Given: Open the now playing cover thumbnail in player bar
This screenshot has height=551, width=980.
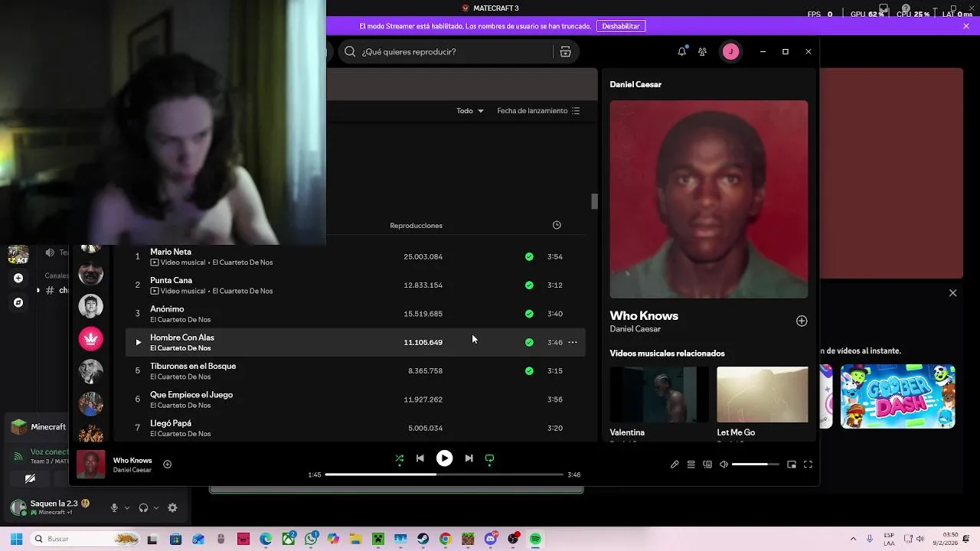Looking at the screenshot, I should coord(90,465).
